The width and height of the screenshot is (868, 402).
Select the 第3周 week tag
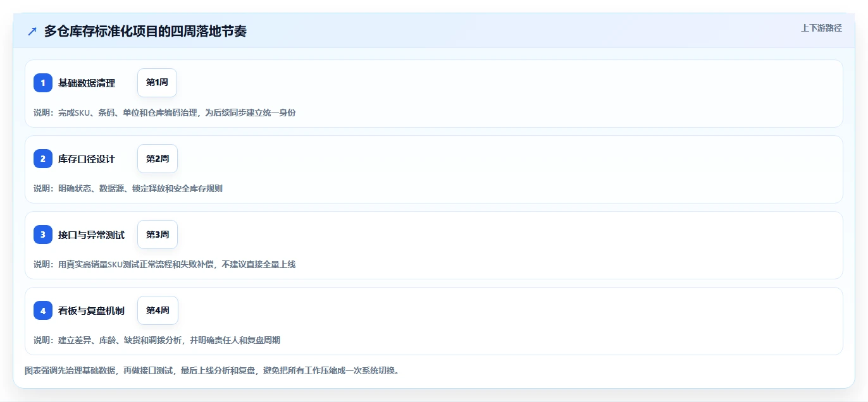point(158,234)
